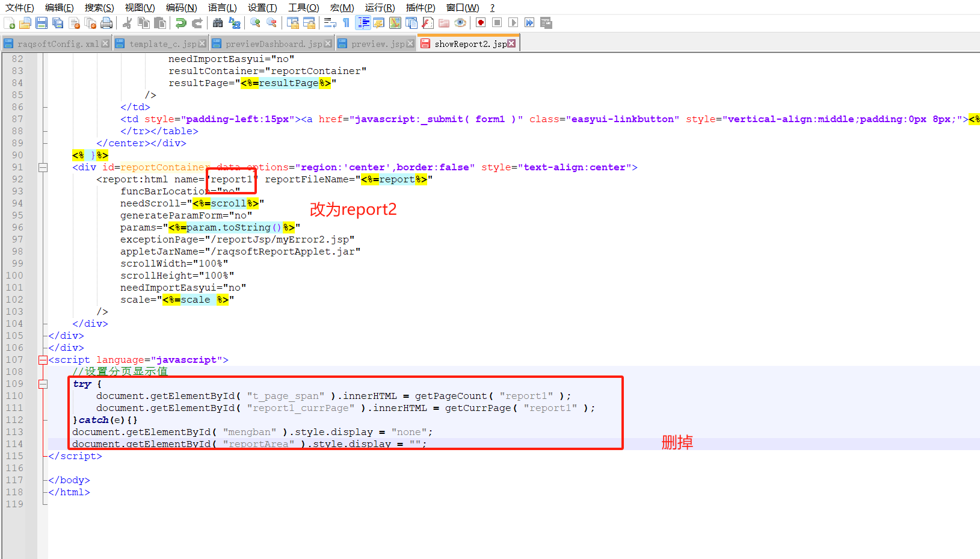This screenshot has height=559, width=980.
Task: Collapse the try block fold on line 109
Action: [x=43, y=384]
